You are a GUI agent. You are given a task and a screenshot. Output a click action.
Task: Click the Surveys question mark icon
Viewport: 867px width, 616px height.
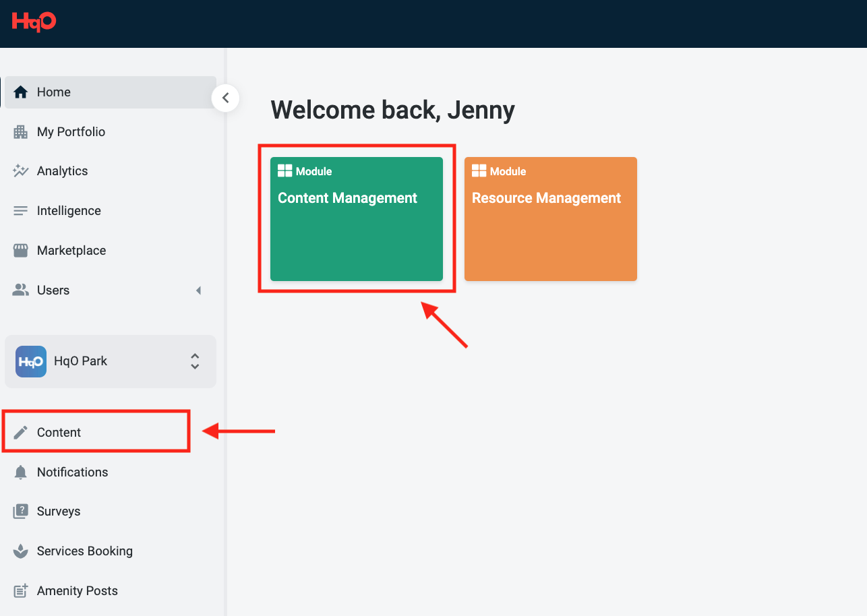[21, 512]
